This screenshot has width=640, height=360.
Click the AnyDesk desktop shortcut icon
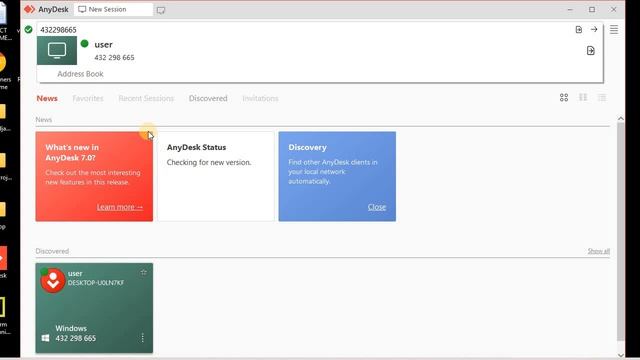(3, 258)
